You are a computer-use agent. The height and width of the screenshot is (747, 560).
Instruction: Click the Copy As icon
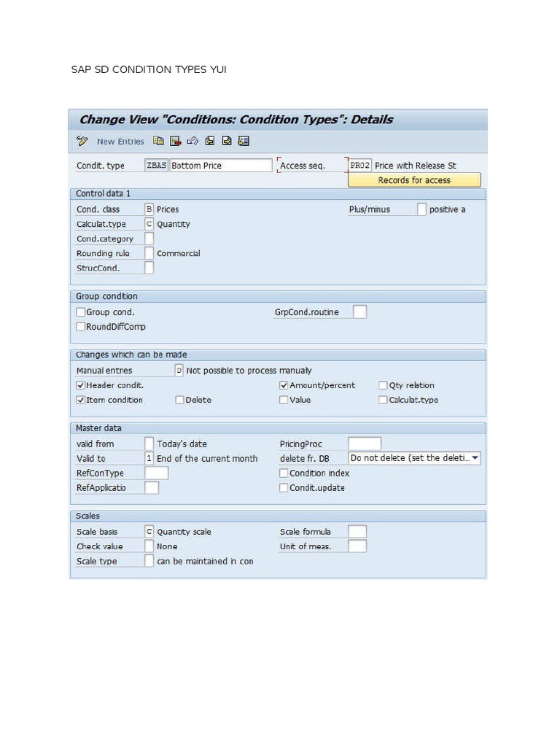158,141
